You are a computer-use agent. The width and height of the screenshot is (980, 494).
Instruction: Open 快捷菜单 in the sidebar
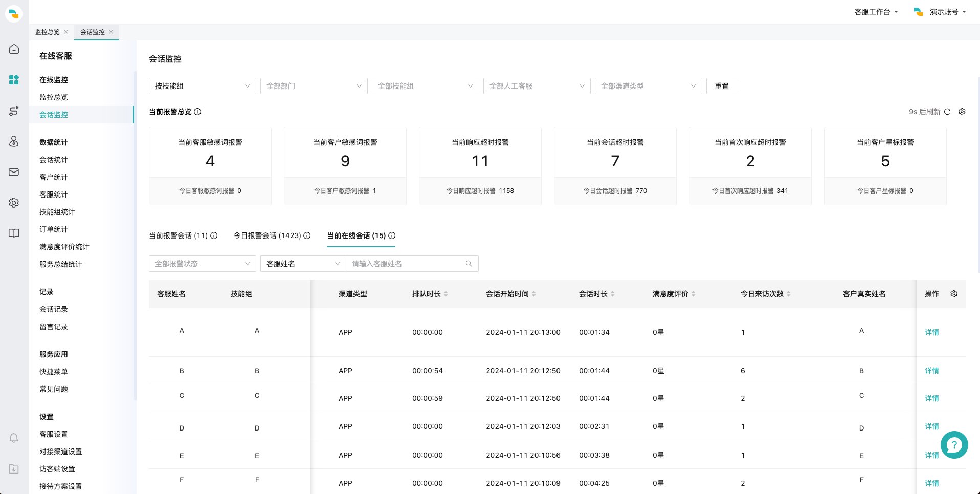(54, 372)
